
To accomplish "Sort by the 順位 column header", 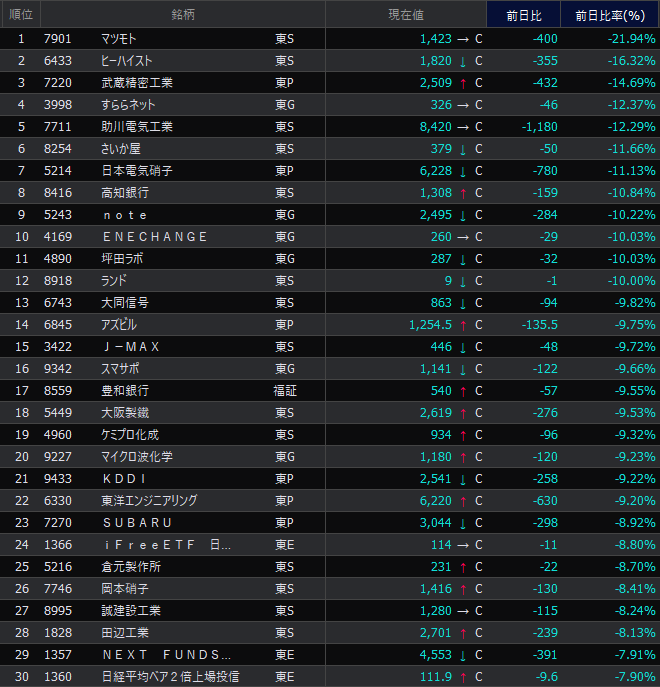I will pos(21,14).
